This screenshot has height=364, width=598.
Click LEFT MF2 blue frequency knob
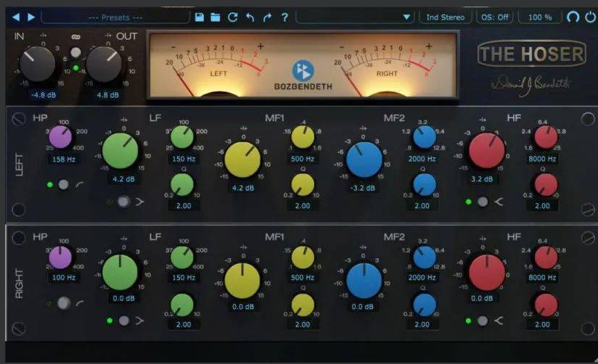point(425,137)
